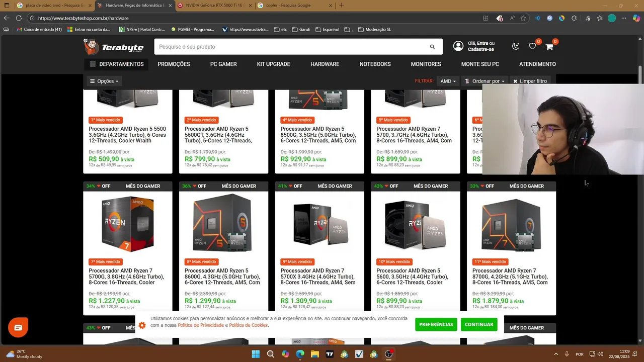The height and width of the screenshot is (362, 644).
Task: Open Caixa de entrada (41) bookmark
Action: click(x=39, y=30)
